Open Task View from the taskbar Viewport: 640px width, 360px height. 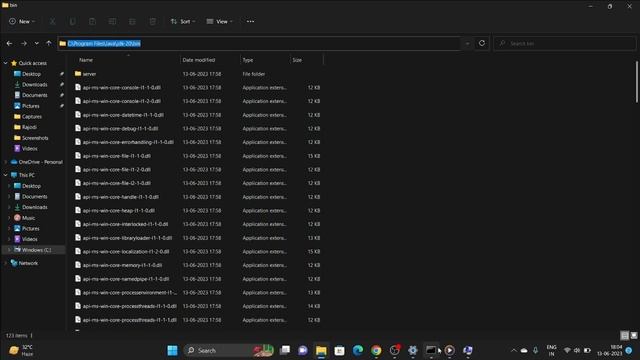coord(285,350)
